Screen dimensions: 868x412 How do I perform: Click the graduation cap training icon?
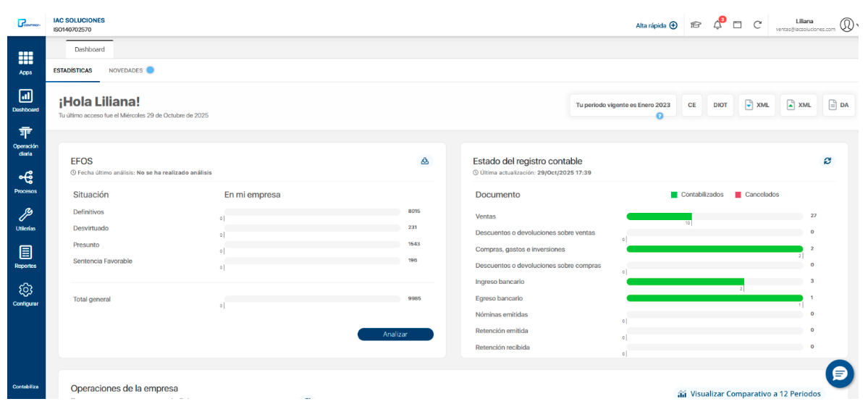696,25
